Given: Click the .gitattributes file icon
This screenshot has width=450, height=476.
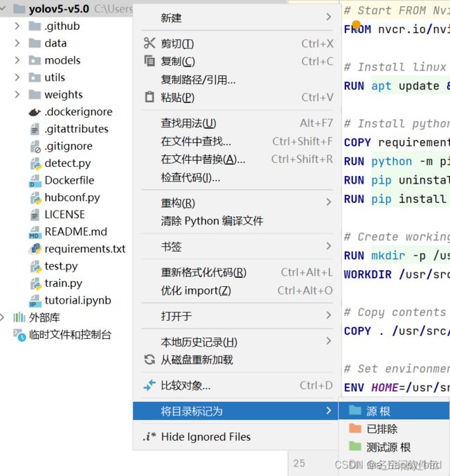Looking at the screenshot, I should [35, 130].
